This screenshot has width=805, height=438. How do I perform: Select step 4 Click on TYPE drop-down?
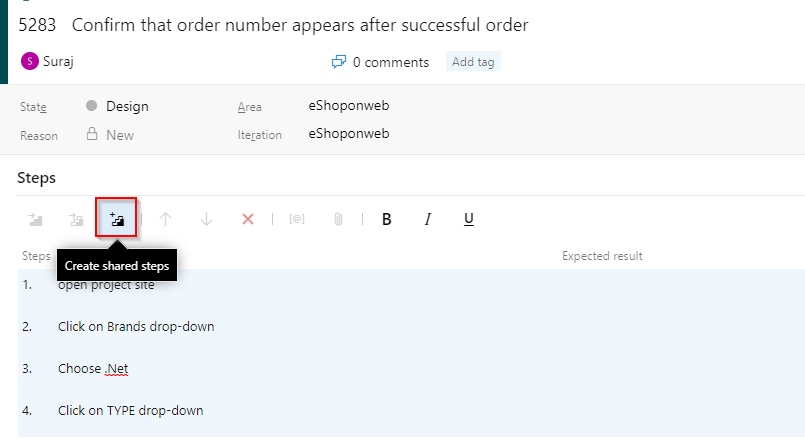point(130,411)
